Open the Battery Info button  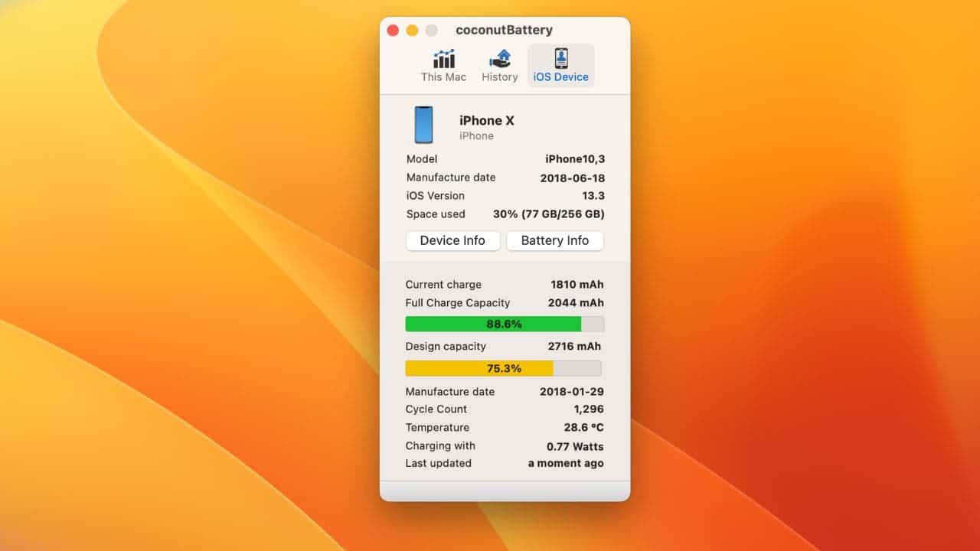(555, 240)
